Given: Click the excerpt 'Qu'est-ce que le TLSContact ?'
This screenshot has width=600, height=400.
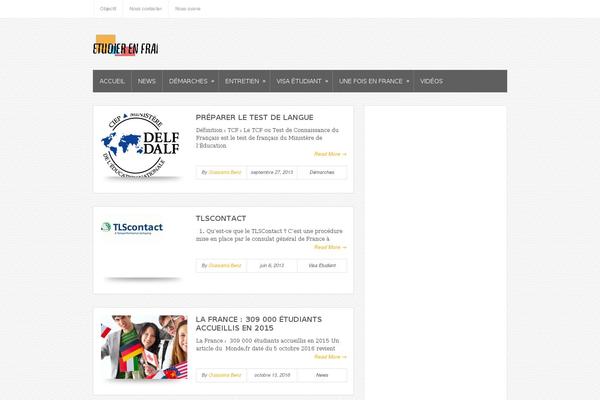Looking at the screenshot, I should click(269, 235).
